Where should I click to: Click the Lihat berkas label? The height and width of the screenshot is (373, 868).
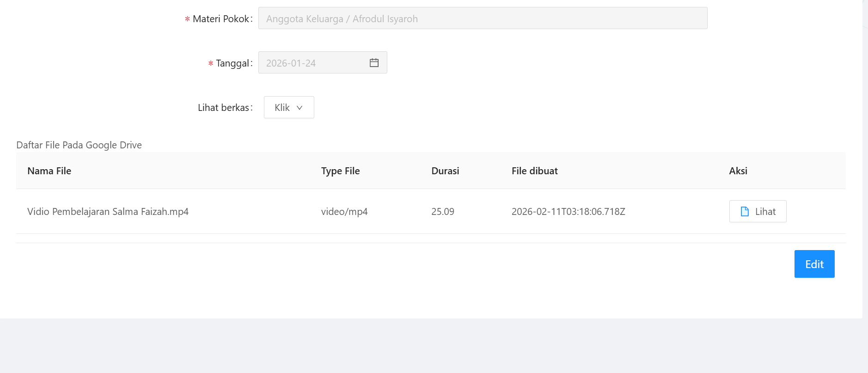coord(224,108)
